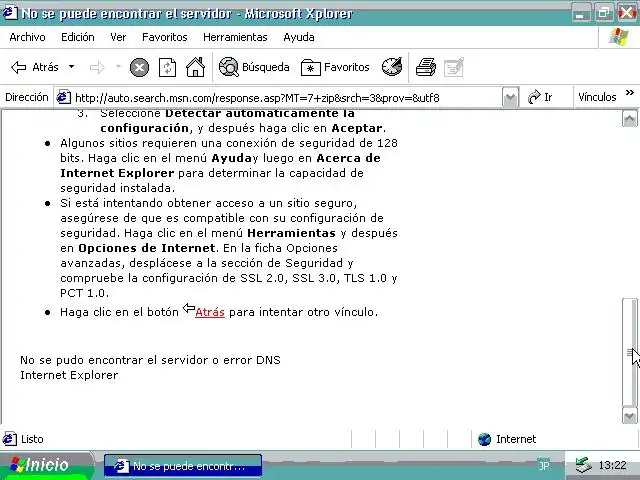Click the Ir go button
Image resolution: width=640 pixels, height=480 pixels.
pyautogui.click(x=540, y=98)
